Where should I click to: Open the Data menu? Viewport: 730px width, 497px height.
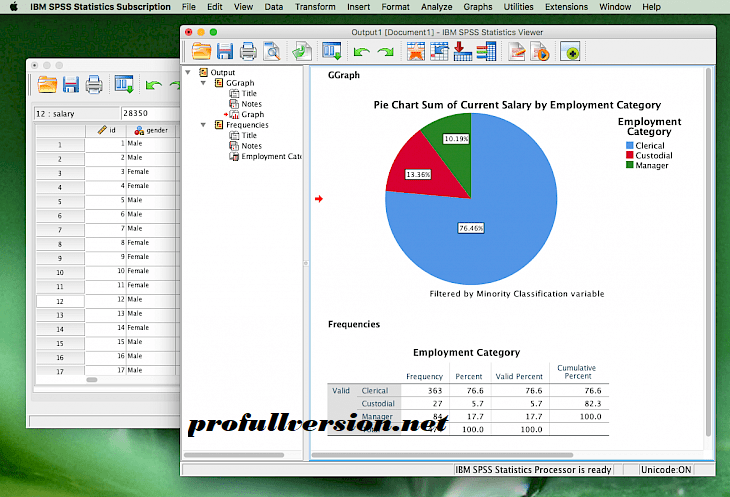pos(274,7)
